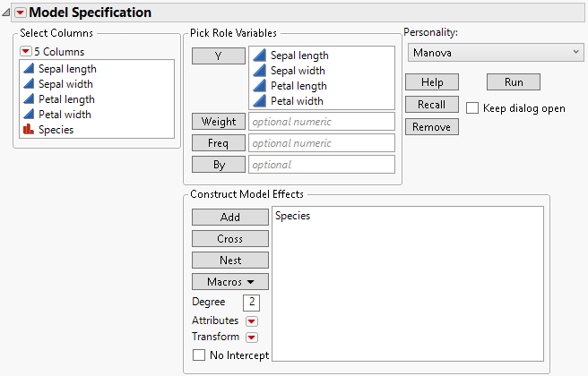
Task: Select Petal length in the Select Columns list
Action: 66,99
